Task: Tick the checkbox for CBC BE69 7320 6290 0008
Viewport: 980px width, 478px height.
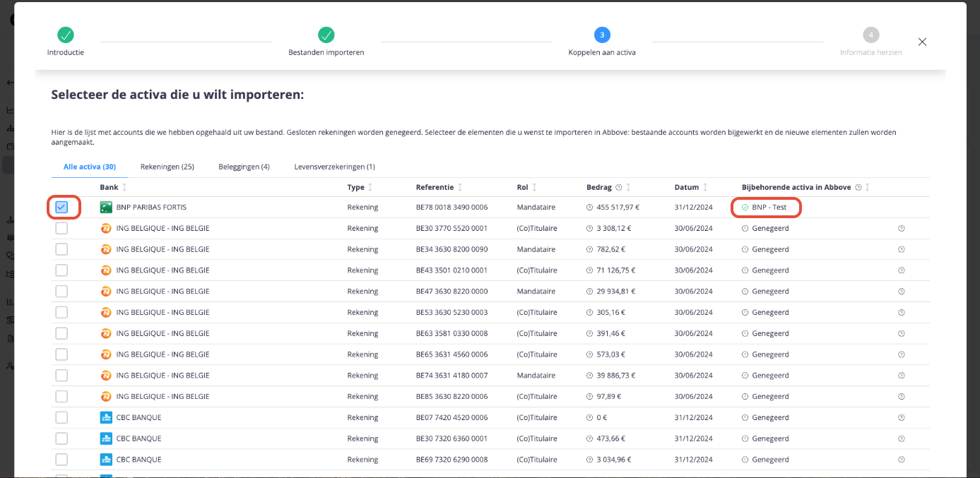Action: 61,460
